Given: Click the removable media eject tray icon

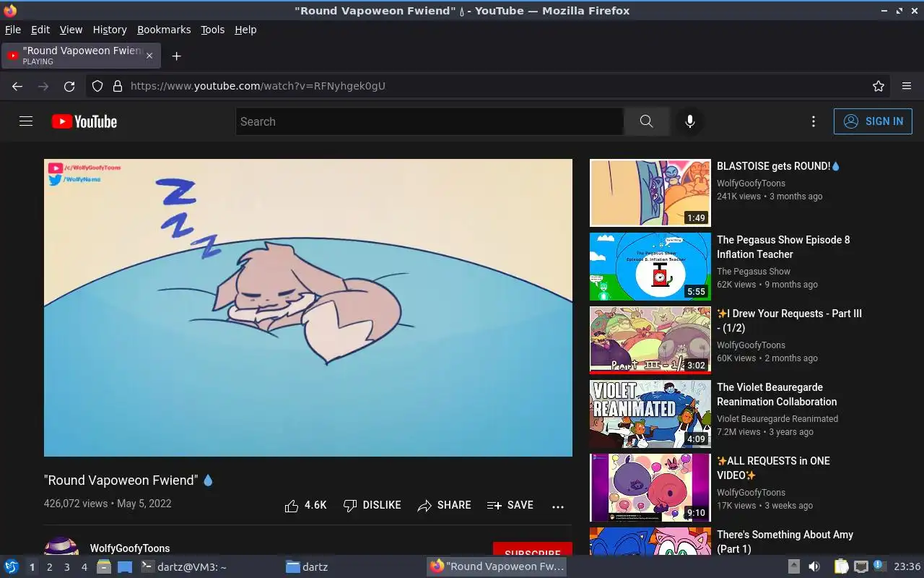Looking at the screenshot, I should [x=793, y=567].
